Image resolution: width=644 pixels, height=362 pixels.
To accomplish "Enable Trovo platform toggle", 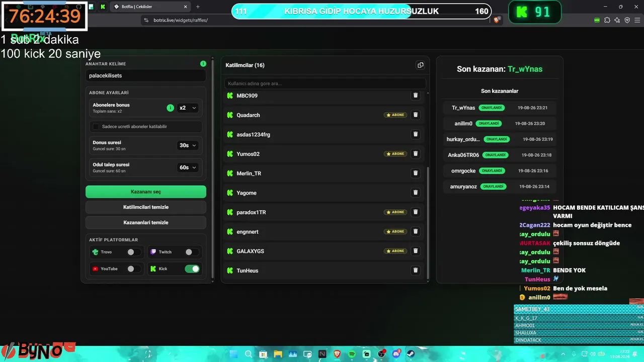I will pyautogui.click(x=133, y=252).
